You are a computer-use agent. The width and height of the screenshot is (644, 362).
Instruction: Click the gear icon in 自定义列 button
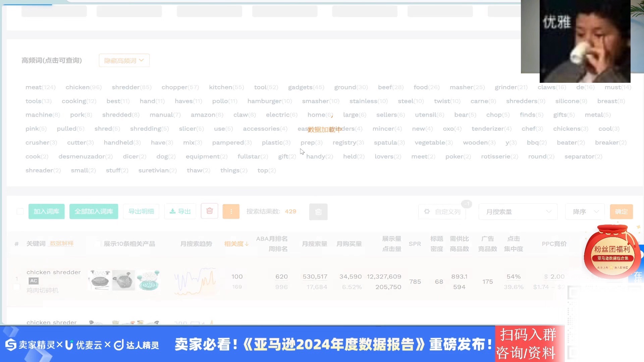coord(427,212)
